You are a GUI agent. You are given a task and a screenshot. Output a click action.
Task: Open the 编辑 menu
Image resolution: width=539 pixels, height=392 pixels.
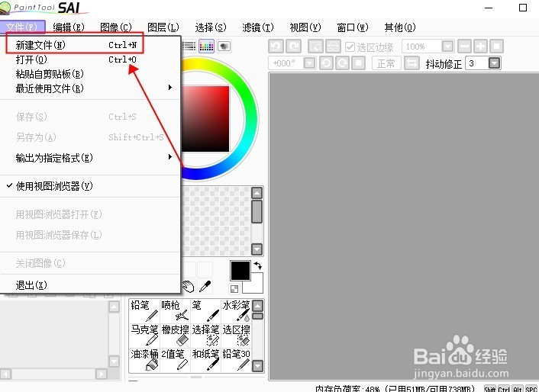69,27
